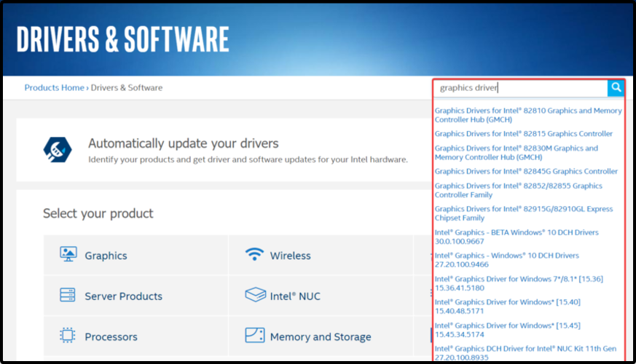This screenshot has width=636, height=364.
Task: Select the Intel 82830M Graphics drivers suggestion
Action: pyautogui.click(x=516, y=153)
